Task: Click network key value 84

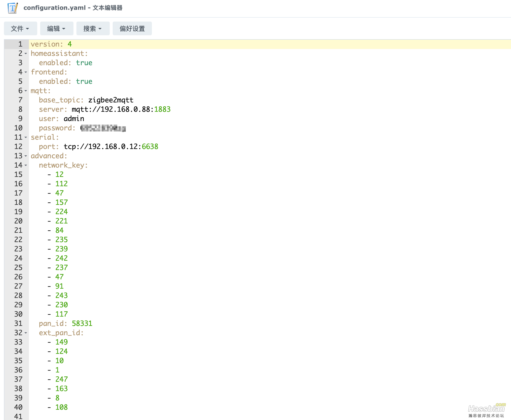Action: click(60, 231)
